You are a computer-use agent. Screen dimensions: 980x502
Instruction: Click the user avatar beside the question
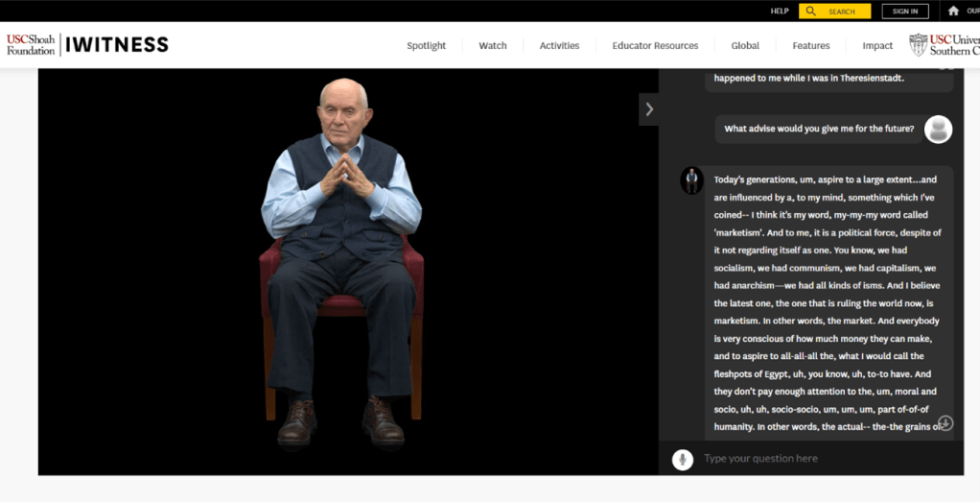(939, 129)
